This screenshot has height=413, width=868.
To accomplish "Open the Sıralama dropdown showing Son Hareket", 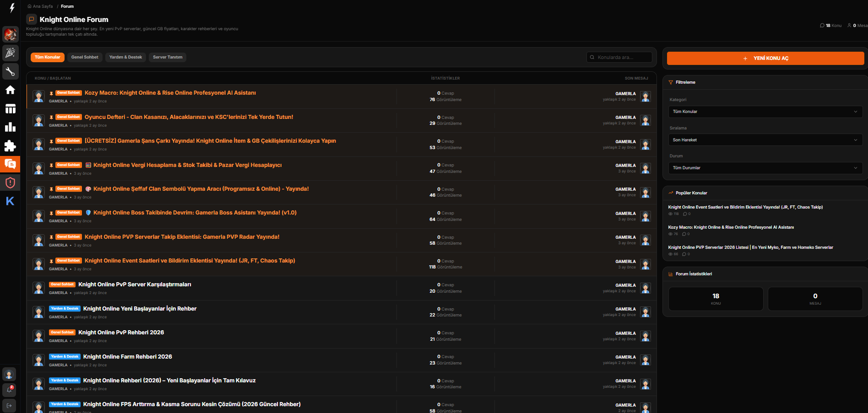I will (x=765, y=140).
